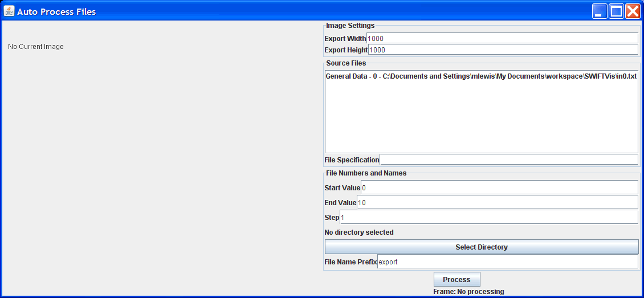Click the Export Width label
644x298 pixels.
(345, 39)
